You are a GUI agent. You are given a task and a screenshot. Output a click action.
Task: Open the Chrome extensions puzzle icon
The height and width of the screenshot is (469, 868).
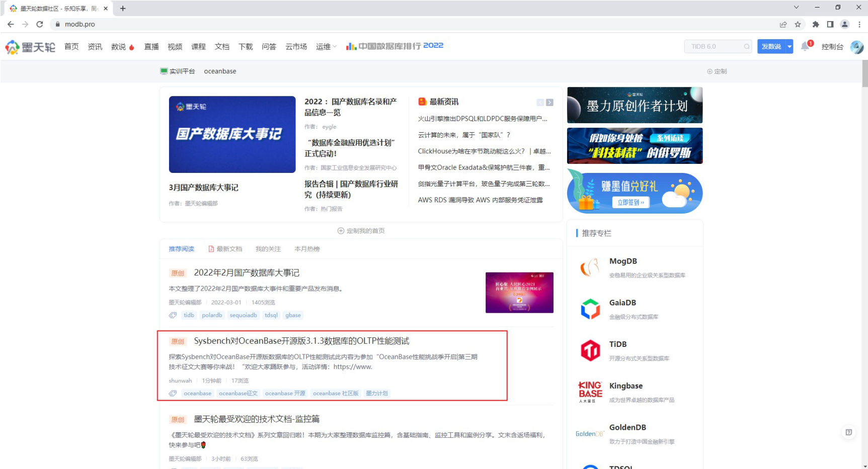[816, 24]
